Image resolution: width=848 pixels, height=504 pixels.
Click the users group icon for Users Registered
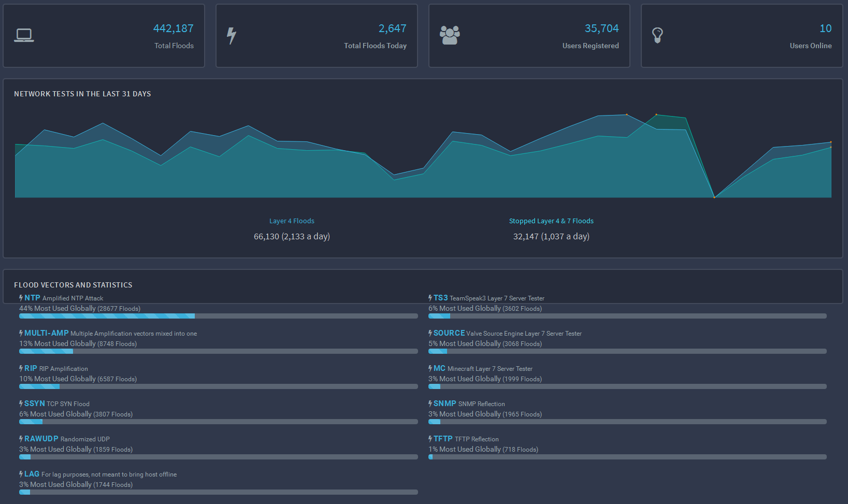(450, 35)
